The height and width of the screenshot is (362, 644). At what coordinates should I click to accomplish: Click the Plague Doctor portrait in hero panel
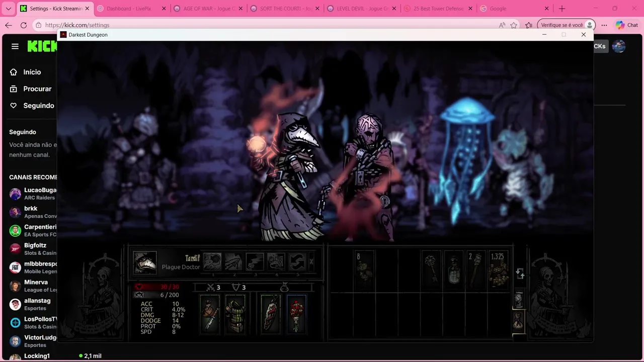(145, 262)
